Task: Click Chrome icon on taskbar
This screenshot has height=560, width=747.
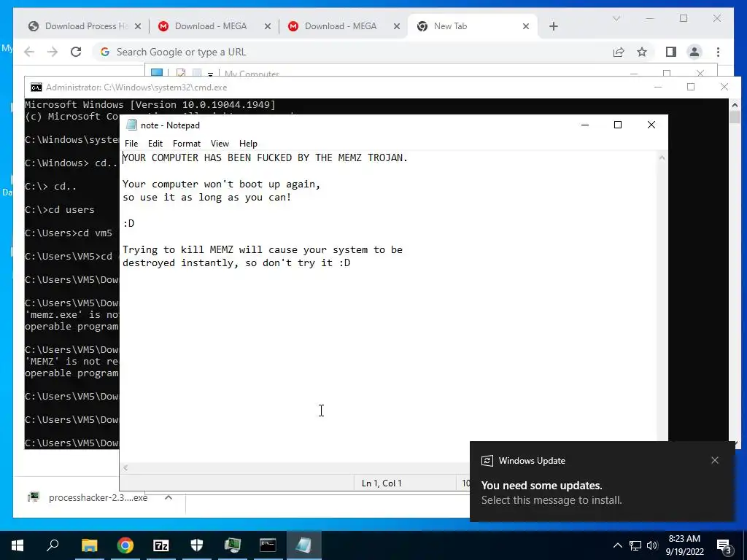Action: pos(125,545)
